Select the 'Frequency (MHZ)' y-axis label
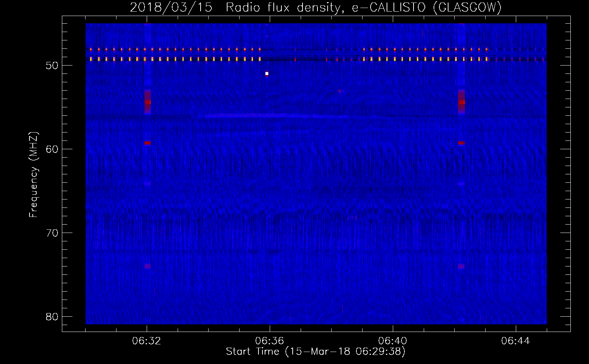This screenshot has width=589, height=364. point(33,175)
